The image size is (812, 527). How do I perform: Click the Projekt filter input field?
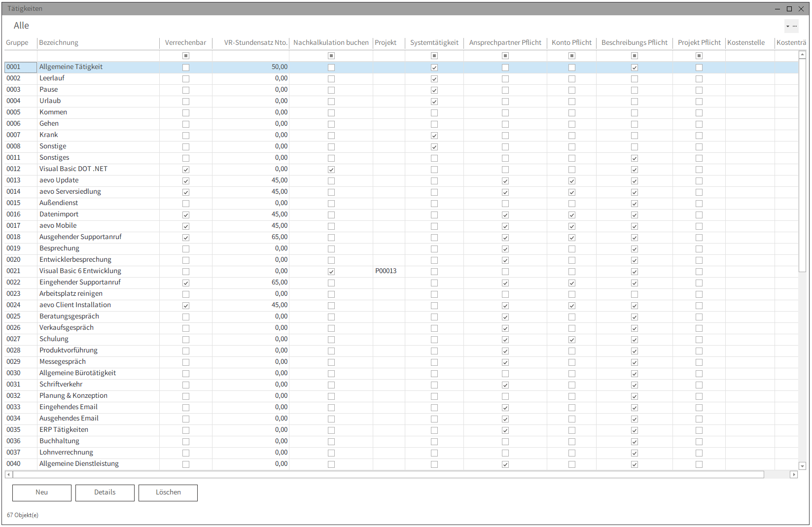click(389, 56)
